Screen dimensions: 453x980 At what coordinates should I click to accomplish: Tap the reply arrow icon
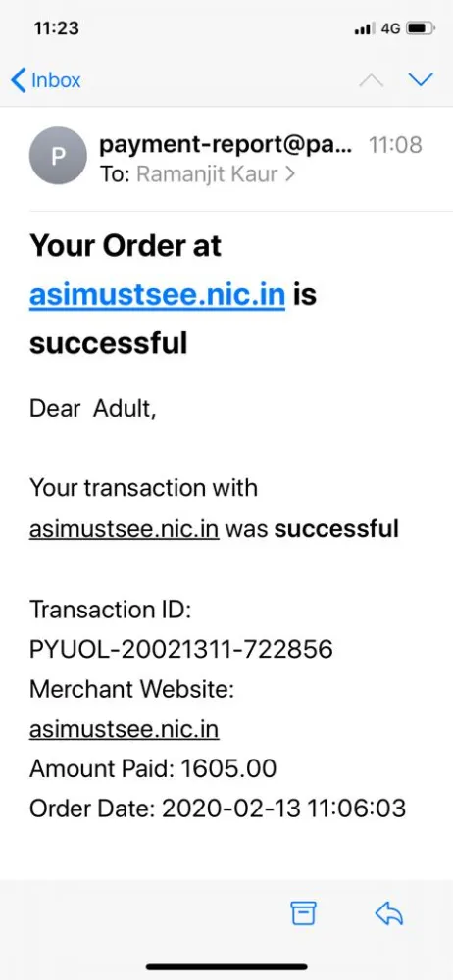point(388,913)
